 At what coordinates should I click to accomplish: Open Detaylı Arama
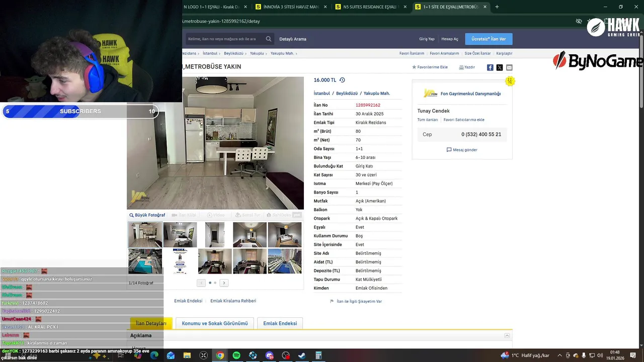click(x=293, y=39)
